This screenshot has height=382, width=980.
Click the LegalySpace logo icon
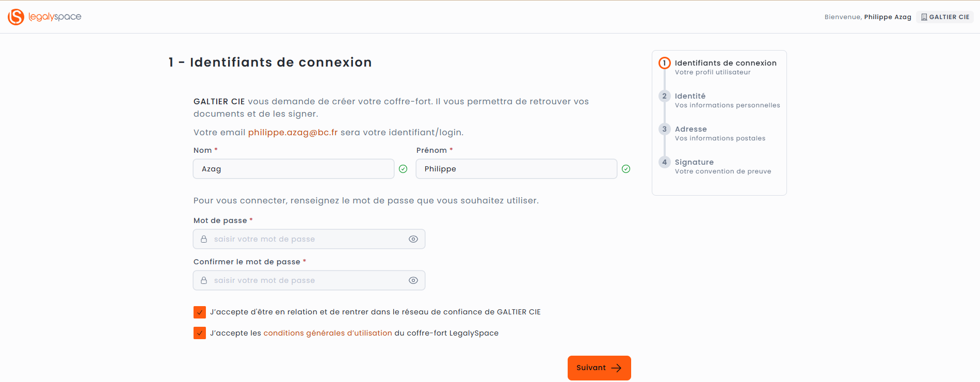[x=16, y=17]
